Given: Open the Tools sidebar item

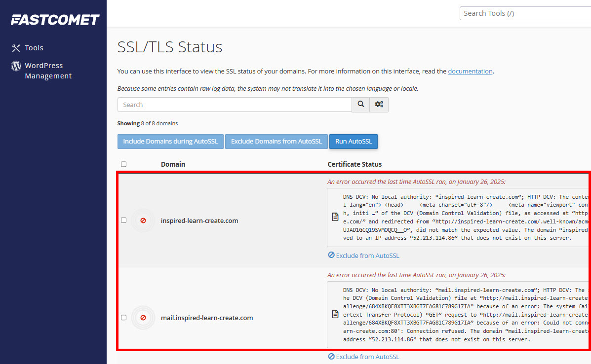Looking at the screenshot, I should pyautogui.click(x=28, y=48).
